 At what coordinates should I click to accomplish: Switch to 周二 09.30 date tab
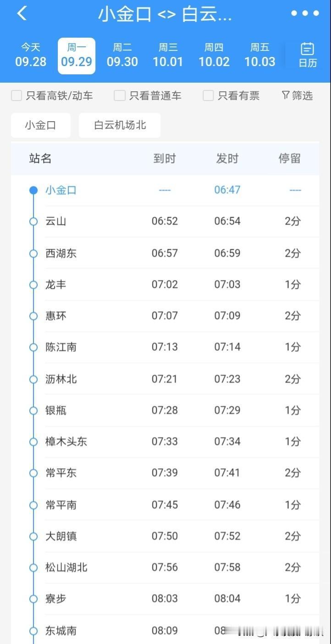point(122,55)
